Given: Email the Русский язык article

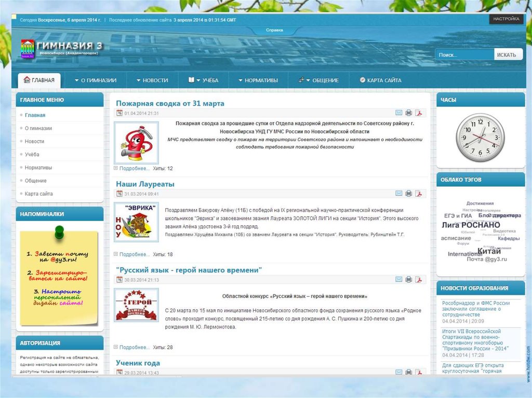Looking at the screenshot, I should [x=398, y=279].
